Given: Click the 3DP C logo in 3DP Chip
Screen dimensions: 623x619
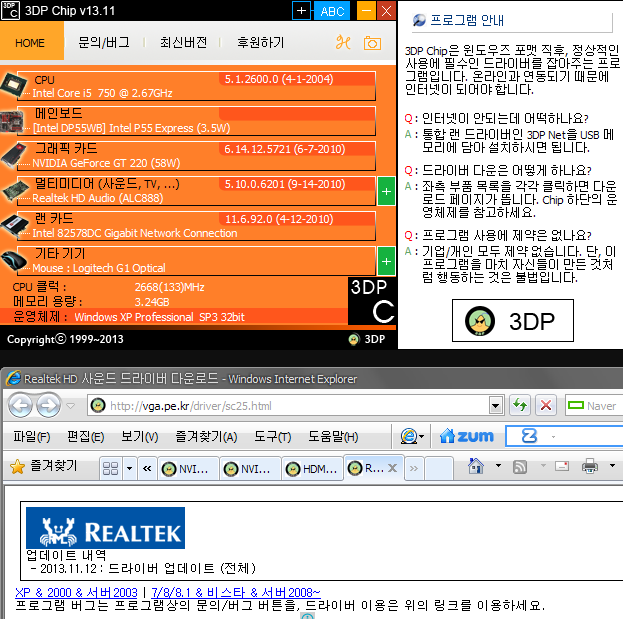Looking at the screenshot, I should tap(371, 301).
